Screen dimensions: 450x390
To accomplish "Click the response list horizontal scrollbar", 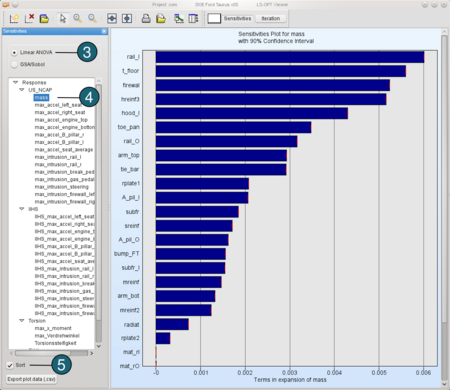I will [51, 353].
